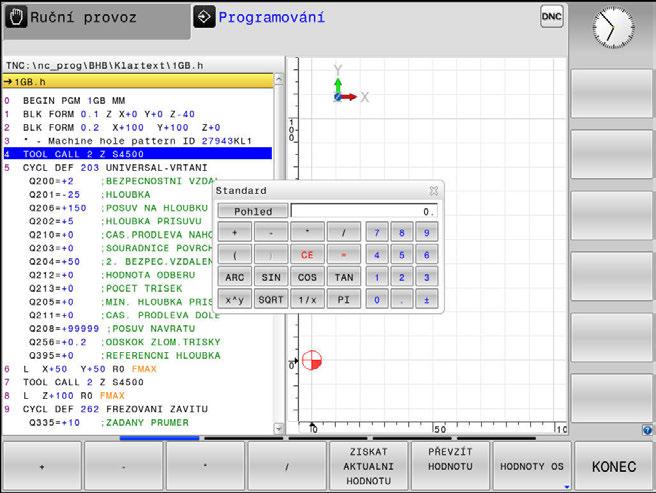
Task: Click digit 4 on the calculator
Action: coord(377,254)
